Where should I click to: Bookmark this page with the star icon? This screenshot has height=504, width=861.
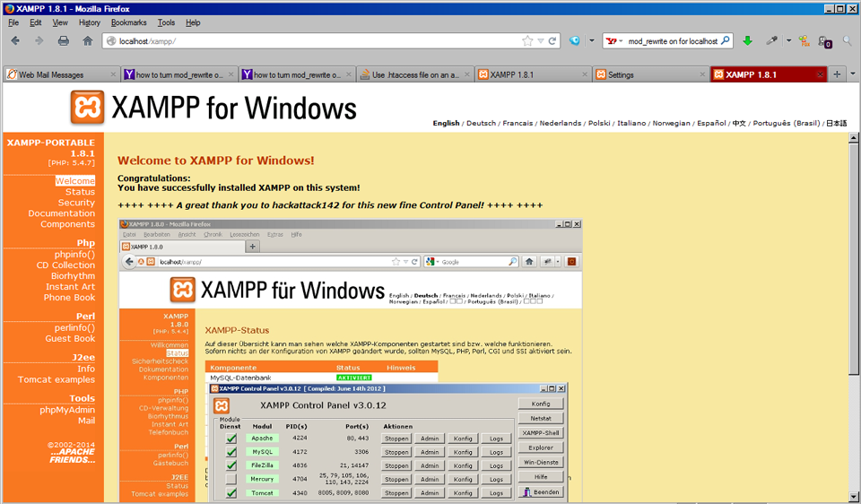click(527, 40)
